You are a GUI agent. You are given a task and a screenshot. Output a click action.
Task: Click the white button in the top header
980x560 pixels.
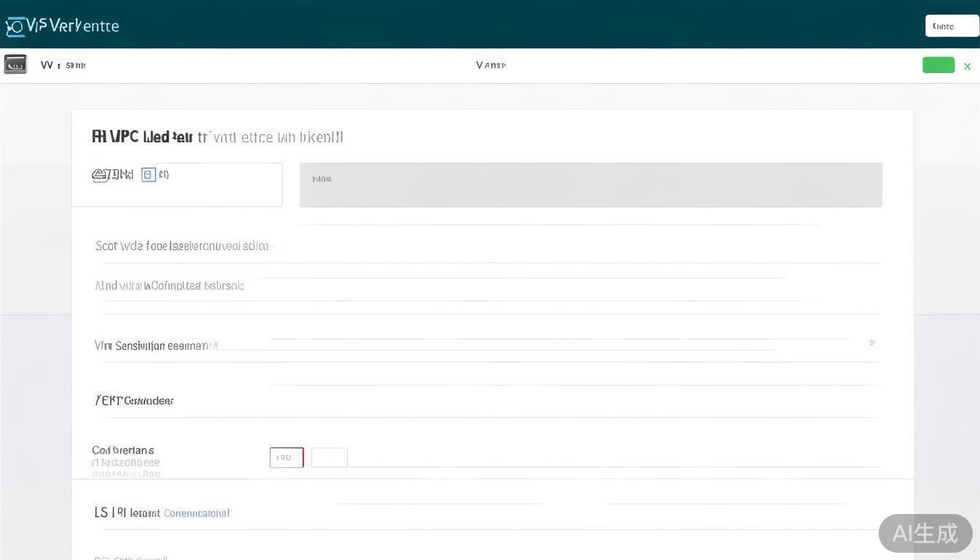tap(952, 26)
